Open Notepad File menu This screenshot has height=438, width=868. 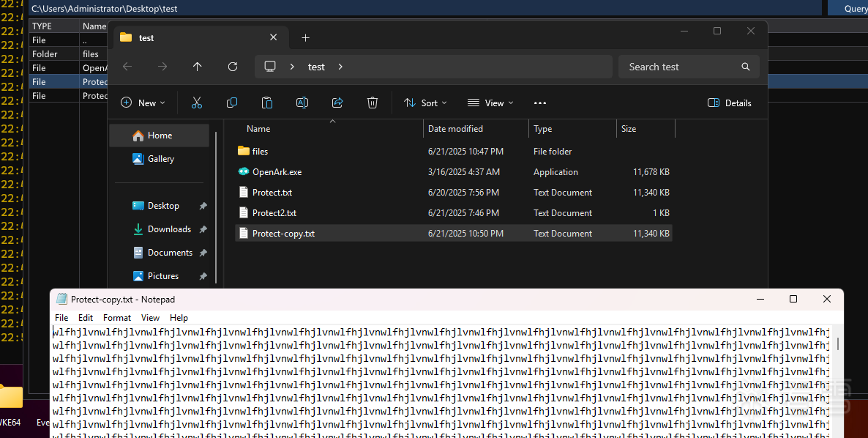[x=61, y=318]
